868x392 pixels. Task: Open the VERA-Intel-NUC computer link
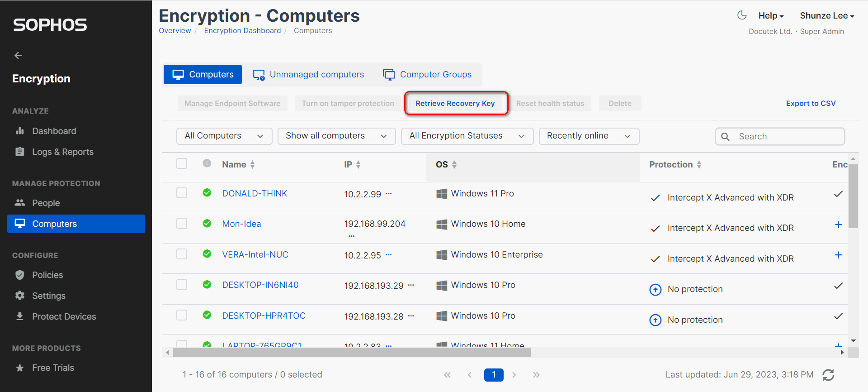pyautogui.click(x=255, y=255)
